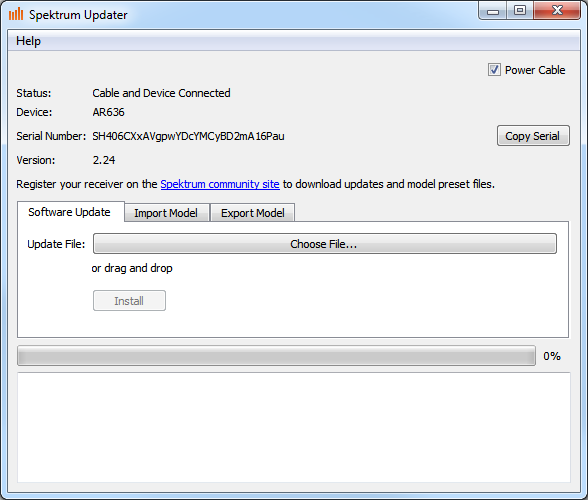
Task: Click the device name AR636
Action: point(108,112)
